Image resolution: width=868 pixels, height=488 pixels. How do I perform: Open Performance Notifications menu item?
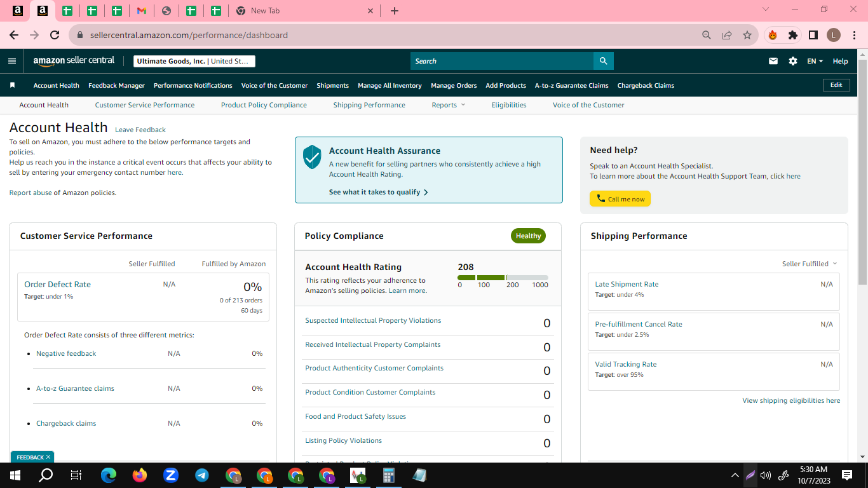(193, 85)
